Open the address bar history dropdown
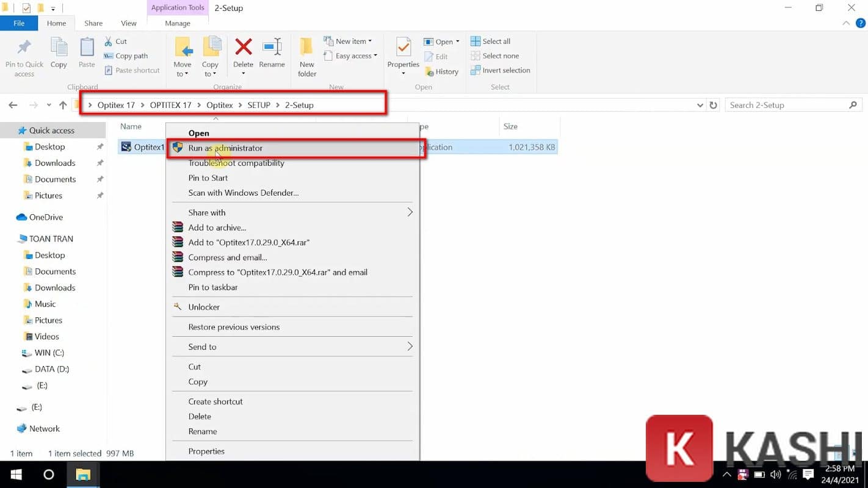Screen dimensions: 868x488 [700, 104]
